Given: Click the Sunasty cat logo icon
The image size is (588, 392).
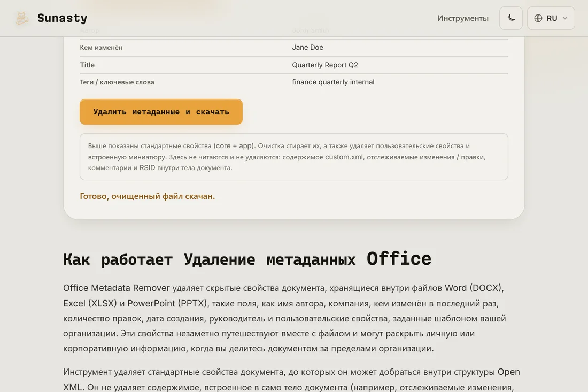Looking at the screenshot, I should click(22, 18).
